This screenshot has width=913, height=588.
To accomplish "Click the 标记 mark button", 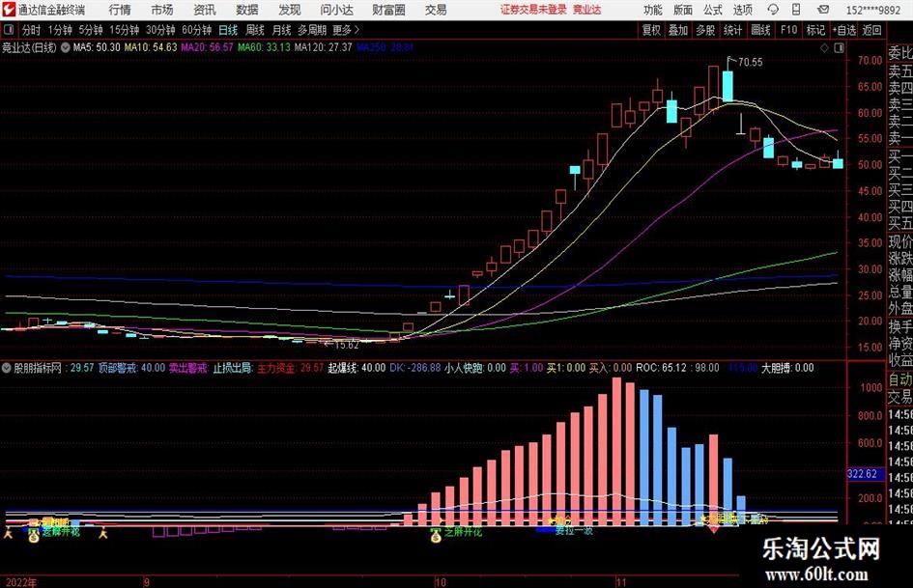I will (815, 30).
